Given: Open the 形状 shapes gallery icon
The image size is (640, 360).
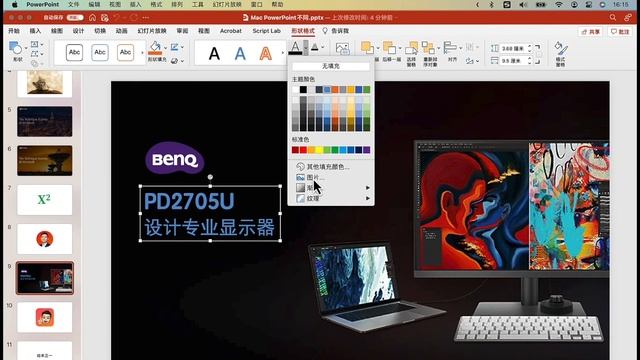Looking at the screenshot, I should point(16,48).
